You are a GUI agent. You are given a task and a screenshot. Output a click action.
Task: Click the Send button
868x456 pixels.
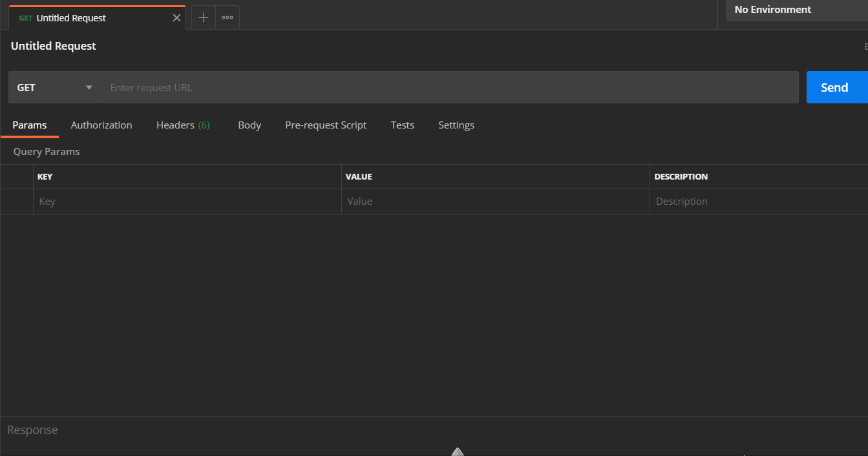836,87
